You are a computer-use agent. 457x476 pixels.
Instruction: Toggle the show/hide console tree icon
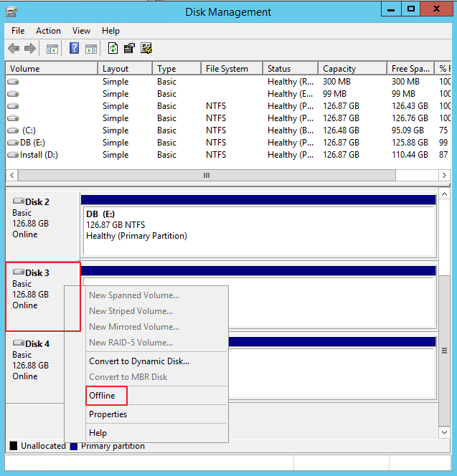pyautogui.click(x=52, y=49)
